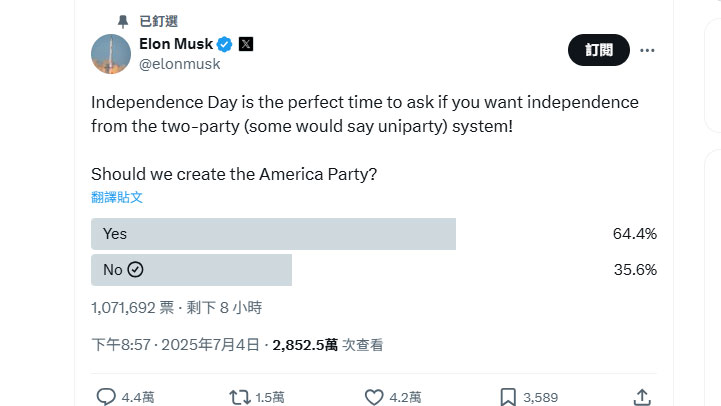Select the Yes poll result bar
Image resolution: width=721 pixels, height=406 pixels.
(x=273, y=234)
